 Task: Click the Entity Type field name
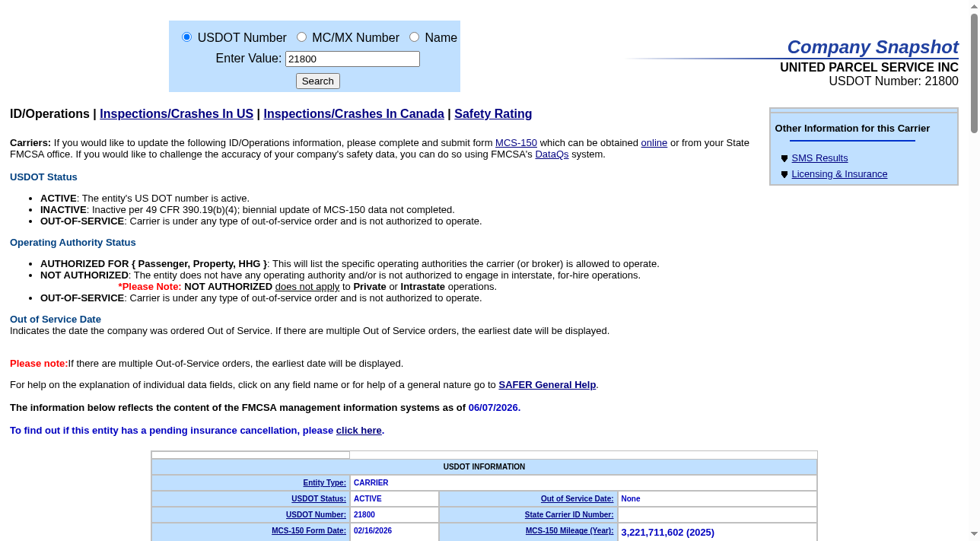(324, 482)
